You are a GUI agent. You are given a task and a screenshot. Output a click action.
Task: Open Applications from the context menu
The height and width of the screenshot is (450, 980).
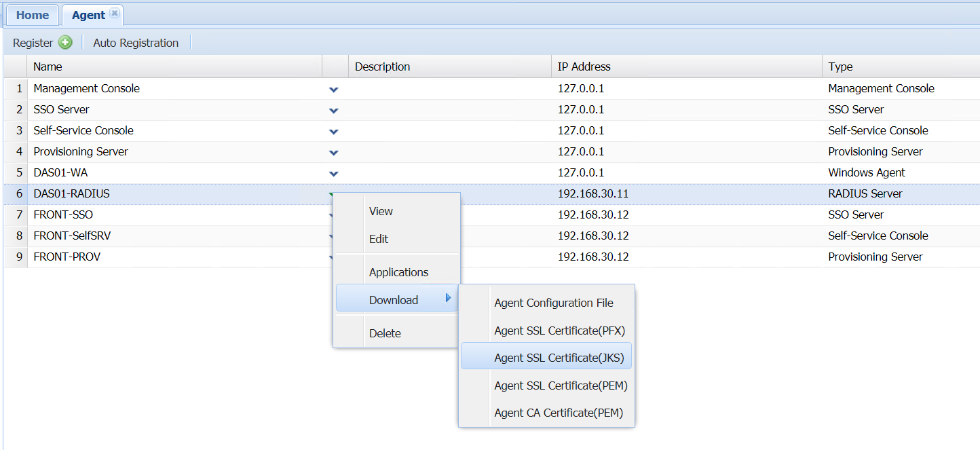pos(398,272)
